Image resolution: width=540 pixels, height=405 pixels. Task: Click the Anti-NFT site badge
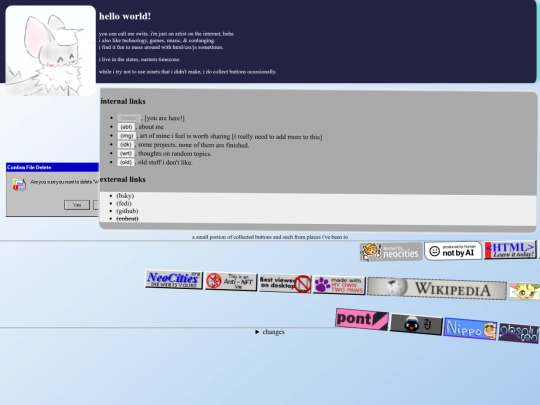[231, 281]
